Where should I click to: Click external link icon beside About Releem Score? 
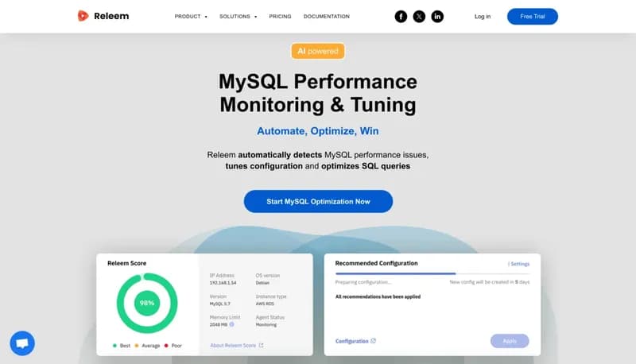coord(262,346)
